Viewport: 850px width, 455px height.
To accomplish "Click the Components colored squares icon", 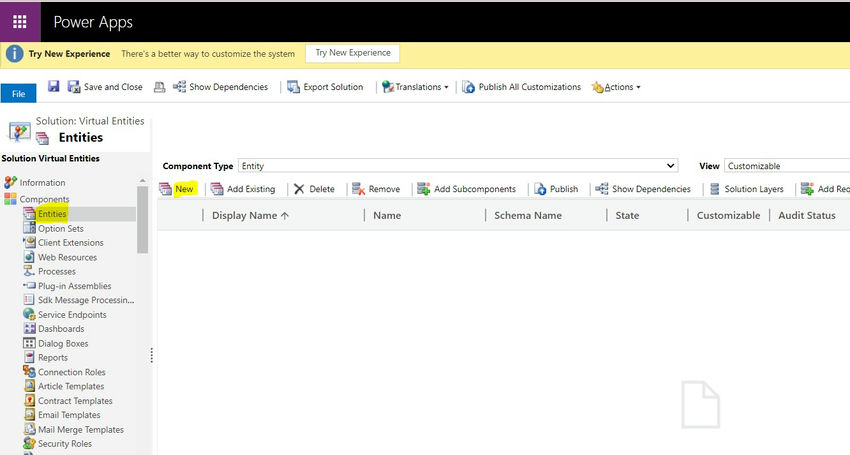I will (10, 199).
